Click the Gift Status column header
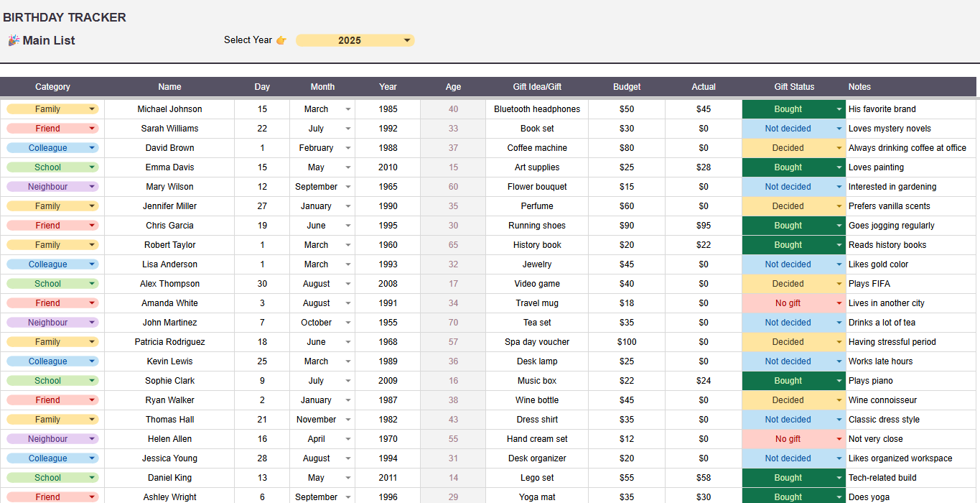The height and width of the screenshot is (503, 980). coord(793,87)
